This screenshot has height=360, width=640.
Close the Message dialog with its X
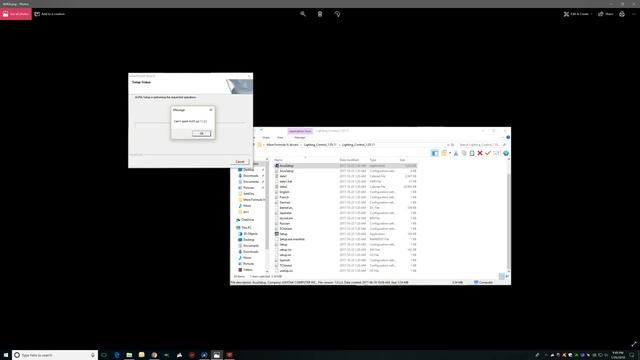tap(211, 110)
